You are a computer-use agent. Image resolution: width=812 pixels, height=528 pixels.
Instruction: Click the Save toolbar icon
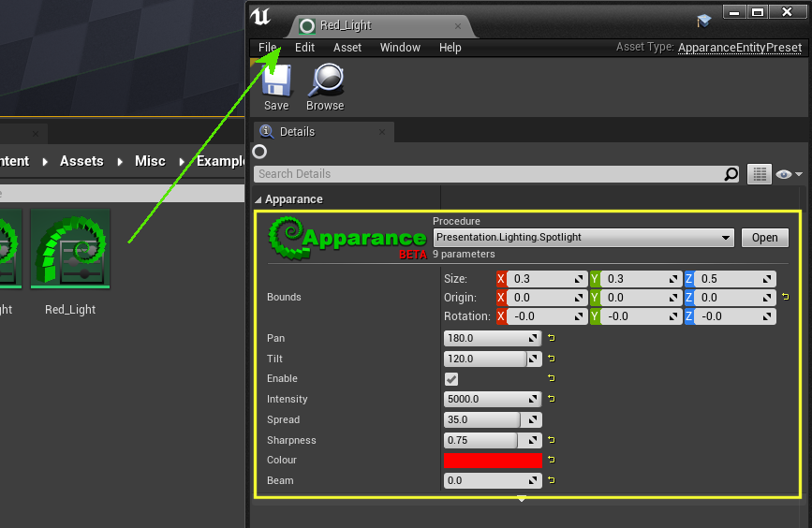[x=276, y=86]
